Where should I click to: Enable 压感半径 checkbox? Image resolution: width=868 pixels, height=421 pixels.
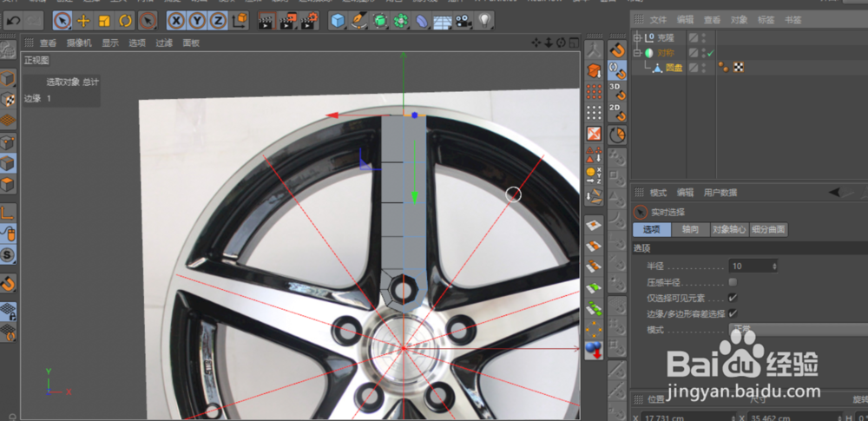coord(733,282)
